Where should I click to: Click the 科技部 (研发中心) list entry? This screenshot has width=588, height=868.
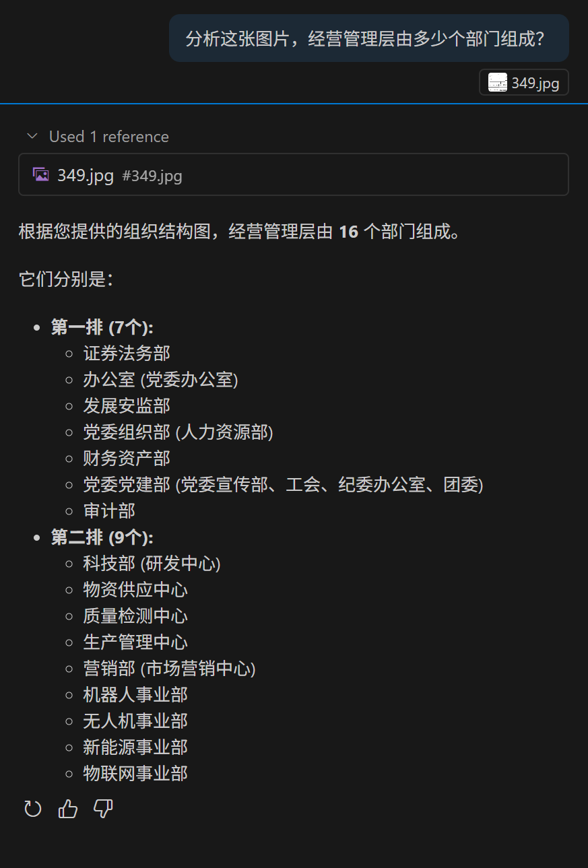pyautogui.click(x=152, y=564)
